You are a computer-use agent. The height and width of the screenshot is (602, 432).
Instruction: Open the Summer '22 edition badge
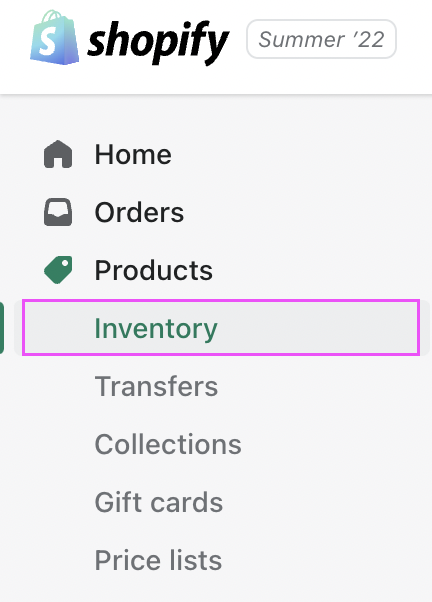[321, 39]
